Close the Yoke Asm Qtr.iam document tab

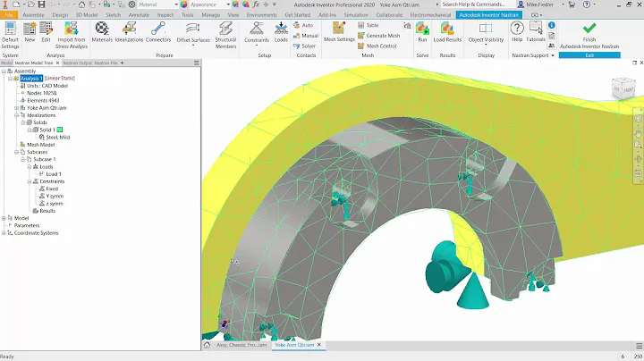319,345
